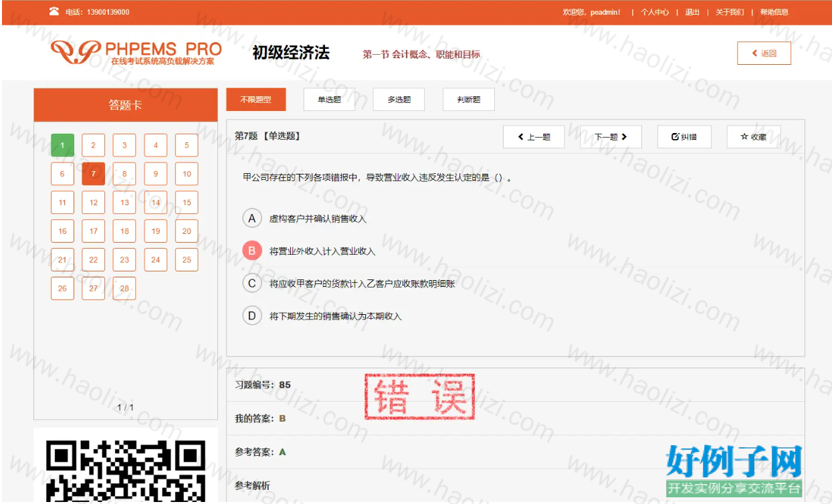Click the 习题编号: 85 label
This screenshot has height=504, width=832.
pyautogui.click(x=263, y=385)
